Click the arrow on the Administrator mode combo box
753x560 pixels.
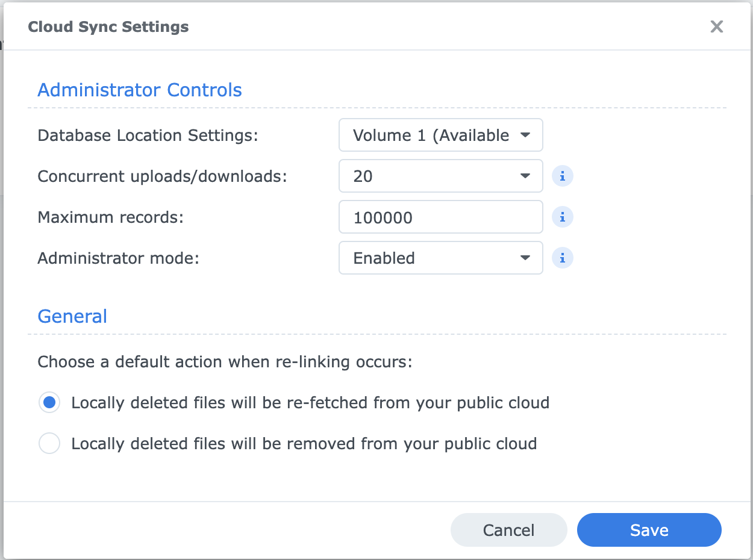(525, 258)
